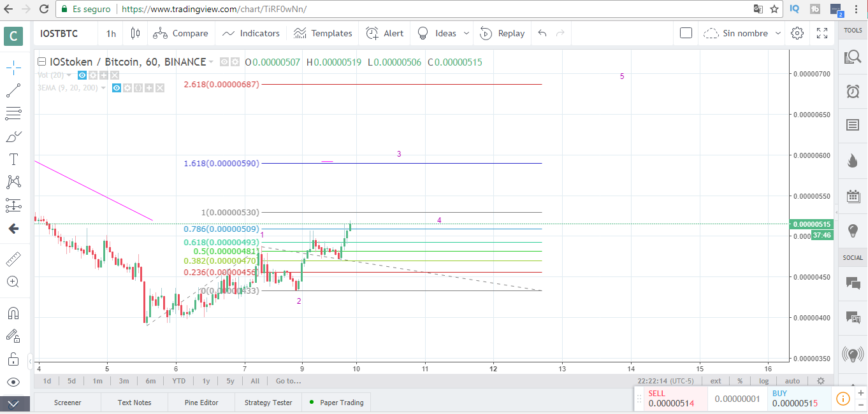
Task: Open the chart layout selector square icon
Action: pyautogui.click(x=686, y=33)
